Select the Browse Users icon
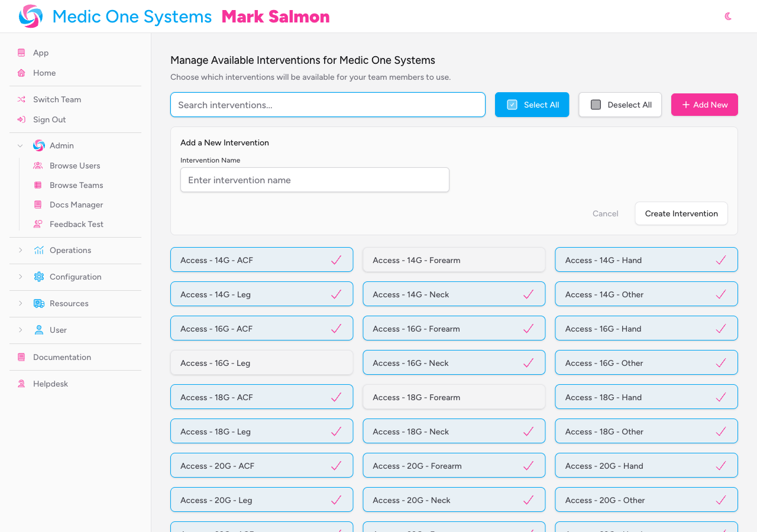757x532 pixels. click(x=38, y=166)
